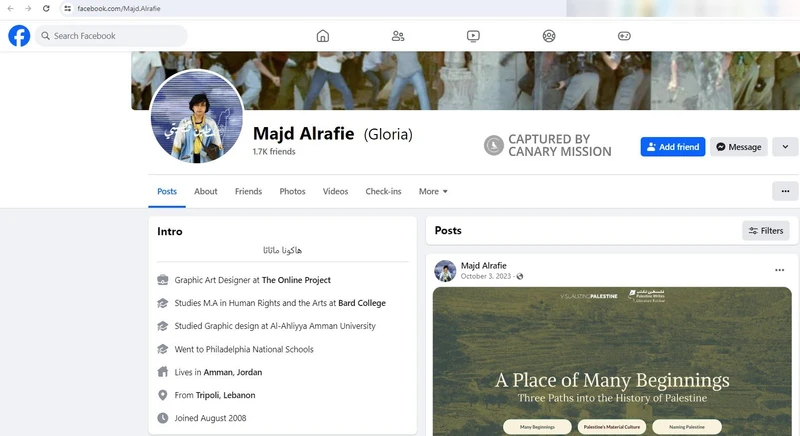
Task: Click graduation cap icon beside Philadelphia National Schools
Action: [163, 349]
